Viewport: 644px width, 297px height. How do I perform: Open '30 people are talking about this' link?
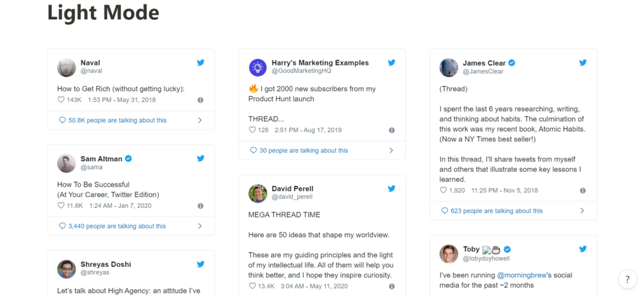pyautogui.click(x=299, y=151)
